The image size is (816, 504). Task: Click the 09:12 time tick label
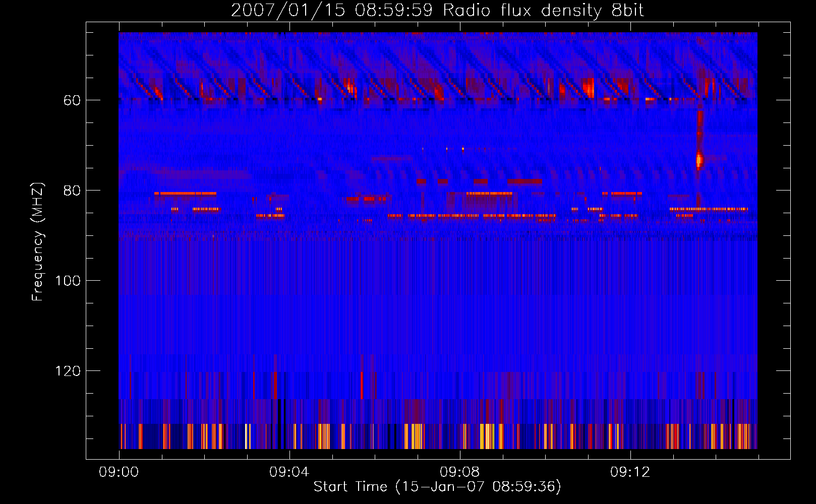630,472
